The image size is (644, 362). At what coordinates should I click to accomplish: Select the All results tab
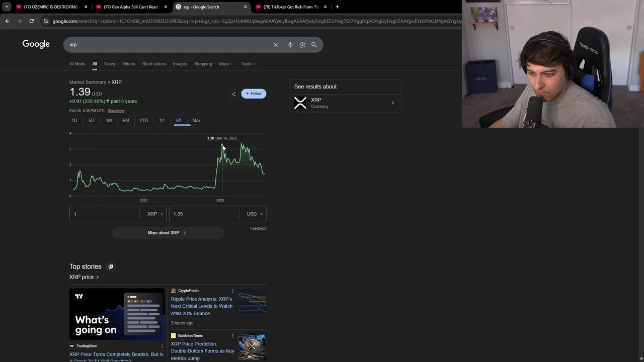tap(95, 64)
